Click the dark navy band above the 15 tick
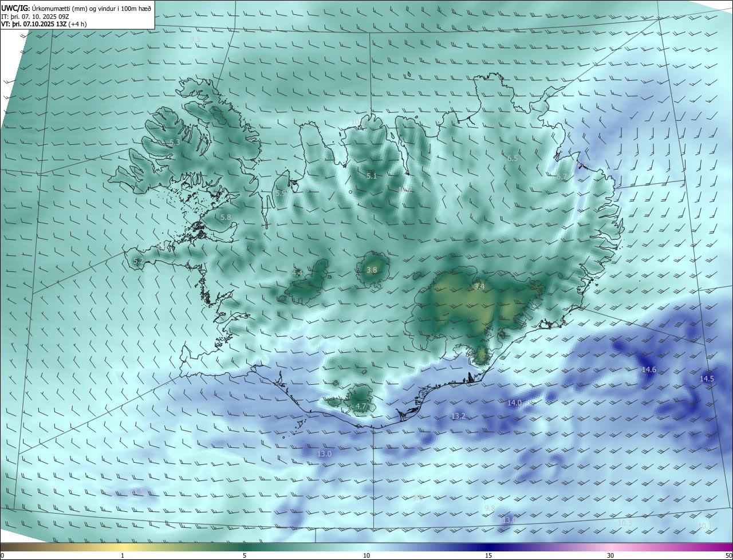 tap(488, 547)
